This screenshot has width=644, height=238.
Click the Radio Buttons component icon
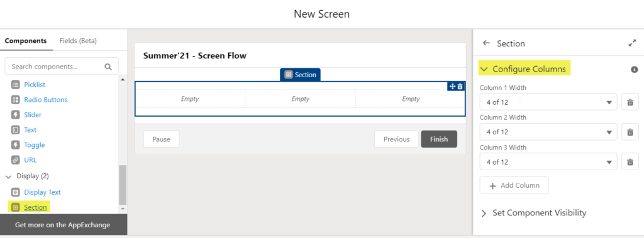click(x=16, y=100)
